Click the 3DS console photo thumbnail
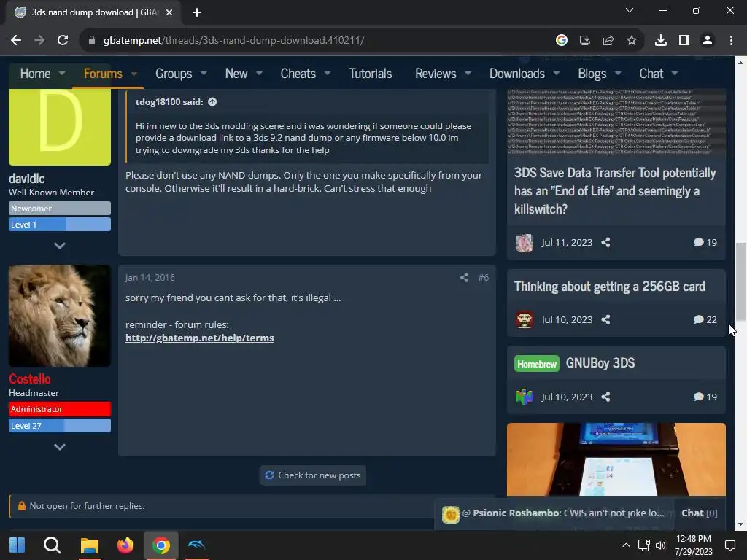 616,459
